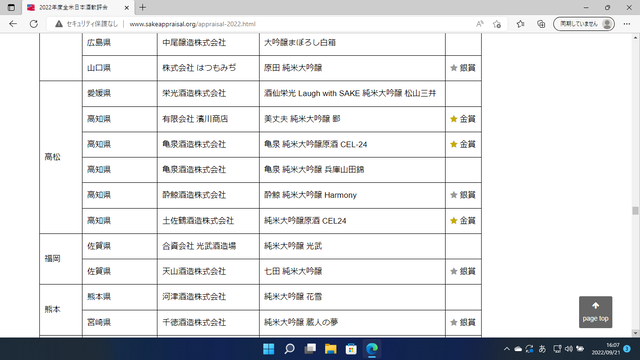Click the 銀賞 star in はつもみぢ row
This screenshot has height=360, width=640.
(x=453, y=68)
